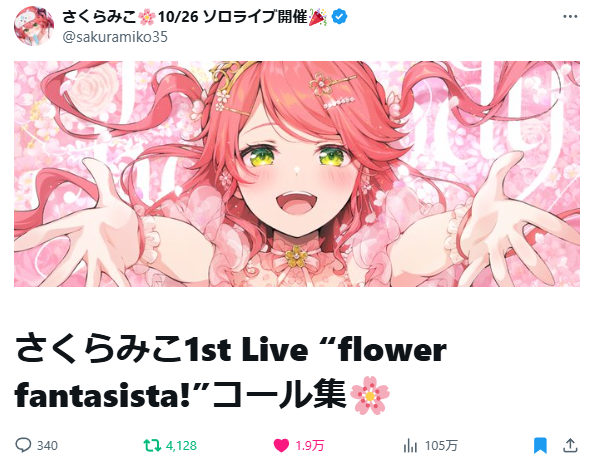Open the three-dot more options menu
This screenshot has height=466, width=593.
click(570, 17)
